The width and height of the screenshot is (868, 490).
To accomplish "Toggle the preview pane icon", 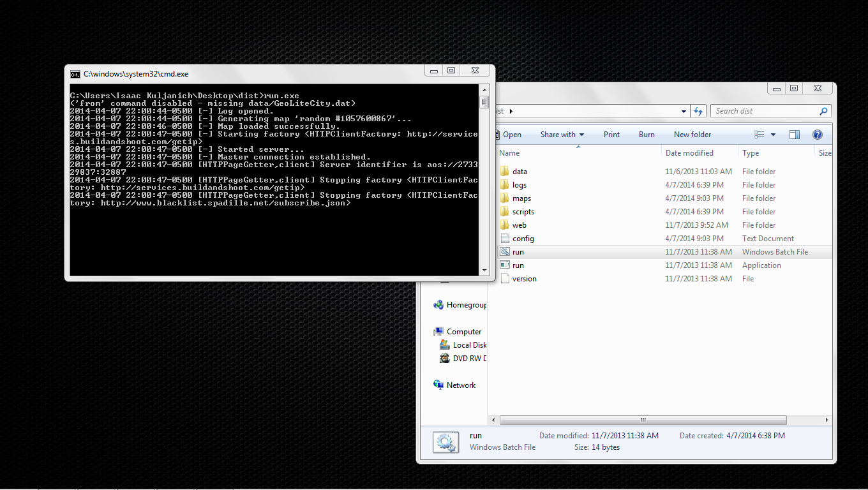I will pos(794,134).
